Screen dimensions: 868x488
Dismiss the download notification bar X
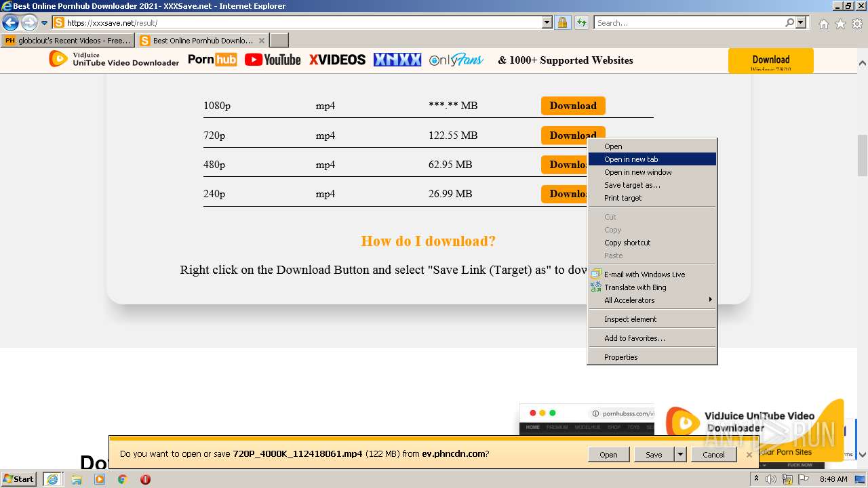(x=749, y=455)
